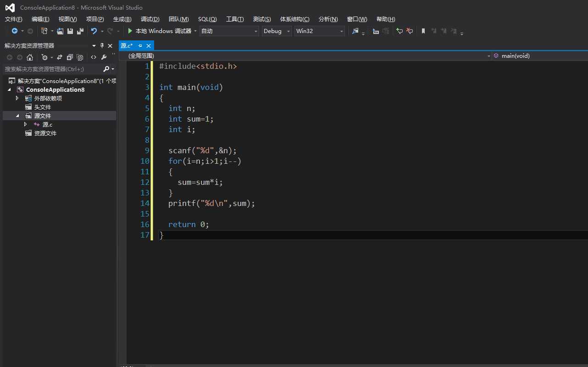This screenshot has width=588, height=367.
Task: Open the main(void) member dropdown
Action: (x=540, y=56)
